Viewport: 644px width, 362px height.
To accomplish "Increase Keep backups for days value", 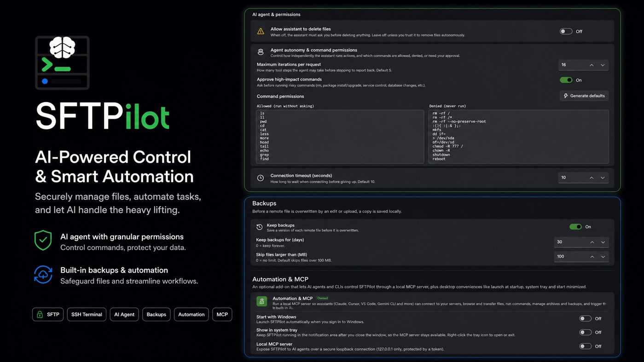I will [592, 242].
